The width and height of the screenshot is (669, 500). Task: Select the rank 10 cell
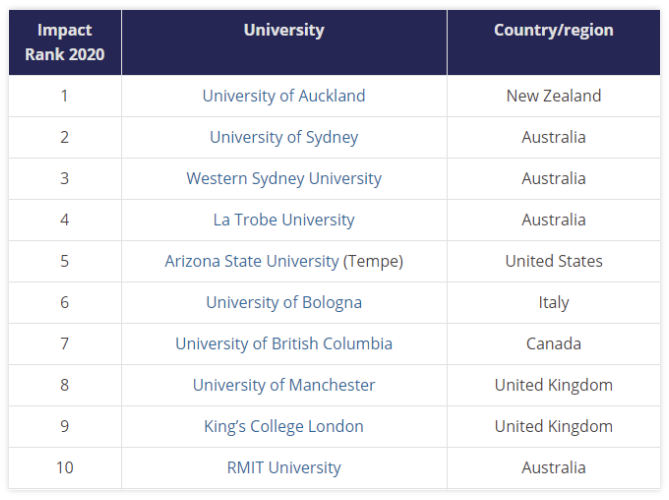[65, 468]
